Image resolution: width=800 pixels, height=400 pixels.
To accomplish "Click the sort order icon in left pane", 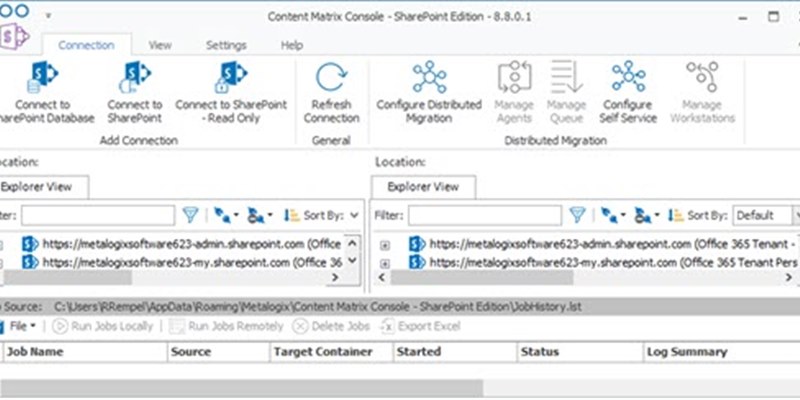I will pyautogui.click(x=292, y=215).
